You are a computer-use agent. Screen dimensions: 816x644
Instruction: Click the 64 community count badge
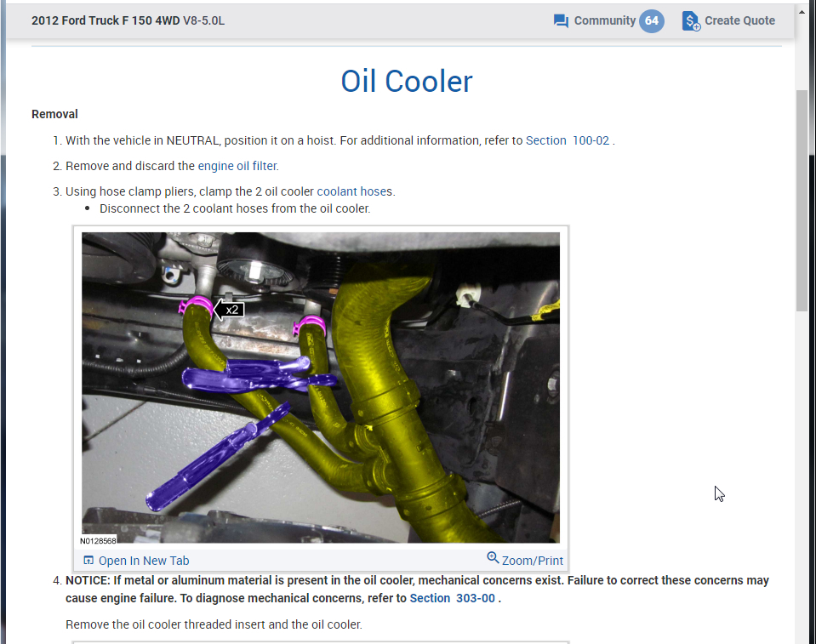coord(652,20)
